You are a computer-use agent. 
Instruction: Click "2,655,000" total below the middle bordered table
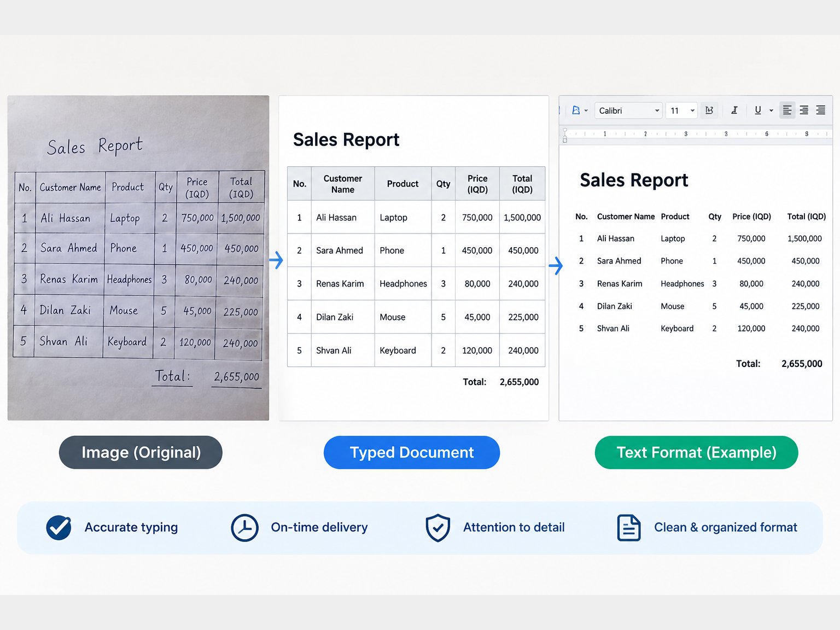click(x=519, y=382)
